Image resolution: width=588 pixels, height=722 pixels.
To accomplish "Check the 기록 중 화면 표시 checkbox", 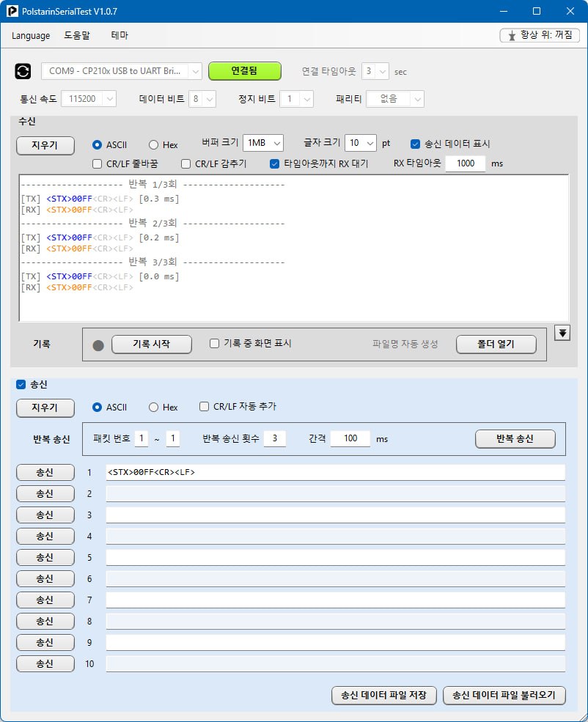I will 214,344.
